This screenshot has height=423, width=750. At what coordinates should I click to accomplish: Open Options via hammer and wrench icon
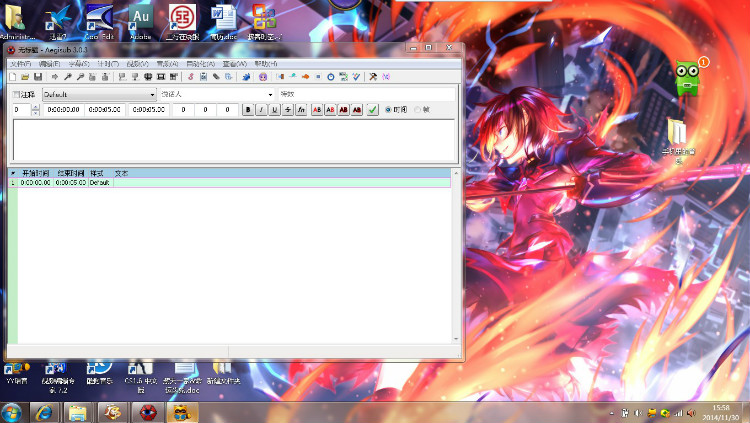[x=373, y=77]
